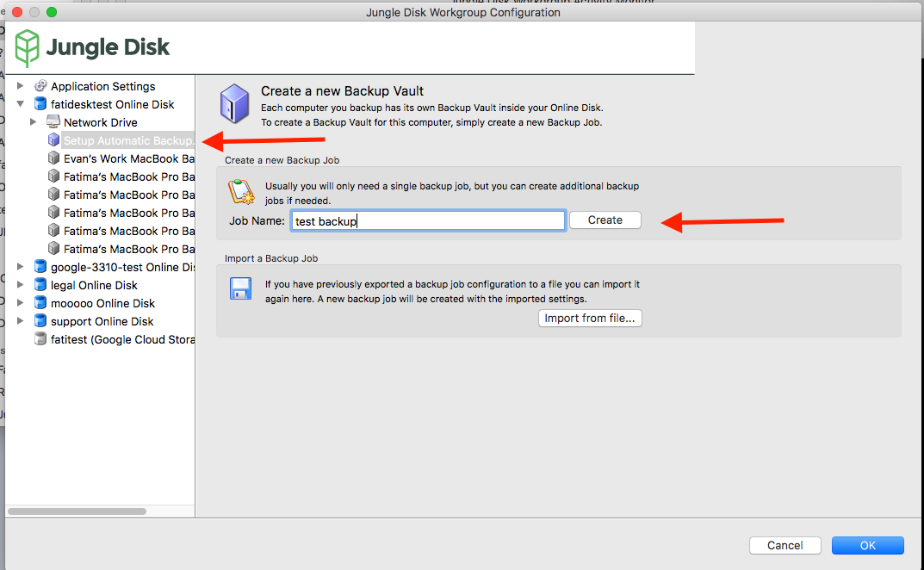This screenshot has width=924, height=570.
Task: Collapse the fatidesktest Online Disk node
Action: click(x=20, y=103)
